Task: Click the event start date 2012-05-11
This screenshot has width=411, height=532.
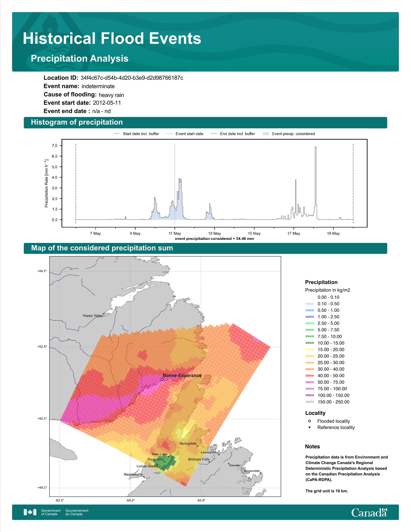Action: 107,103
